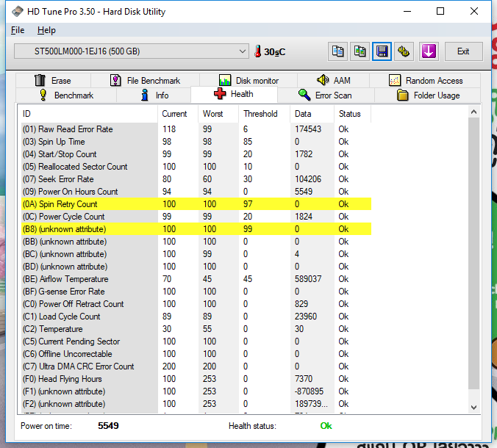Select the (BD) unknown attribute row

tap(196, 267)
